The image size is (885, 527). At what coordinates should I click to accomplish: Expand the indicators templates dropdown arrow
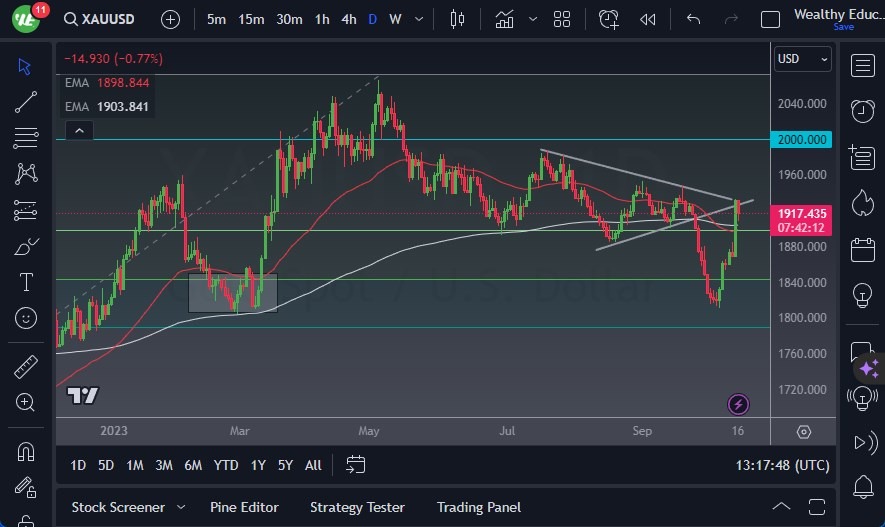coord(531,19)
